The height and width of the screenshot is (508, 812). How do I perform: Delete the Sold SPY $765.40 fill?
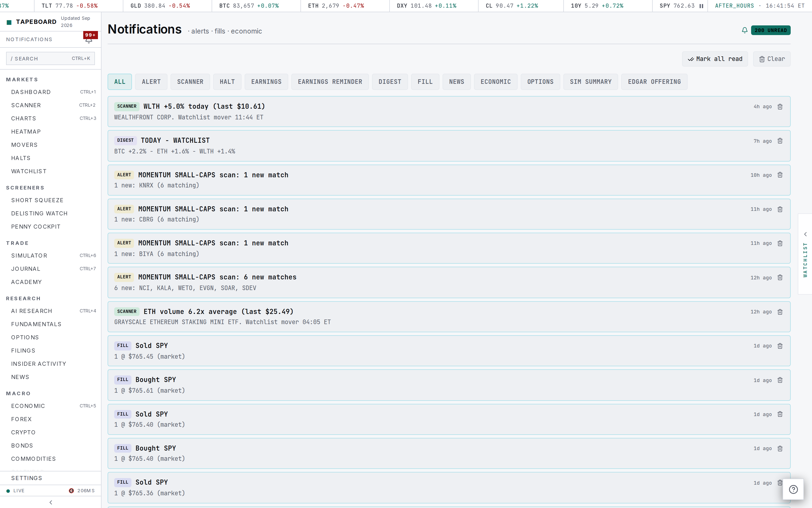pyautogui.click(x=780, y=414)
